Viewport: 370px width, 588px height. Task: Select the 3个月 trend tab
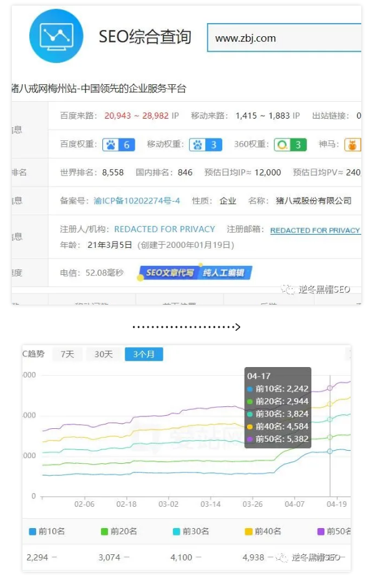(144, 354)
